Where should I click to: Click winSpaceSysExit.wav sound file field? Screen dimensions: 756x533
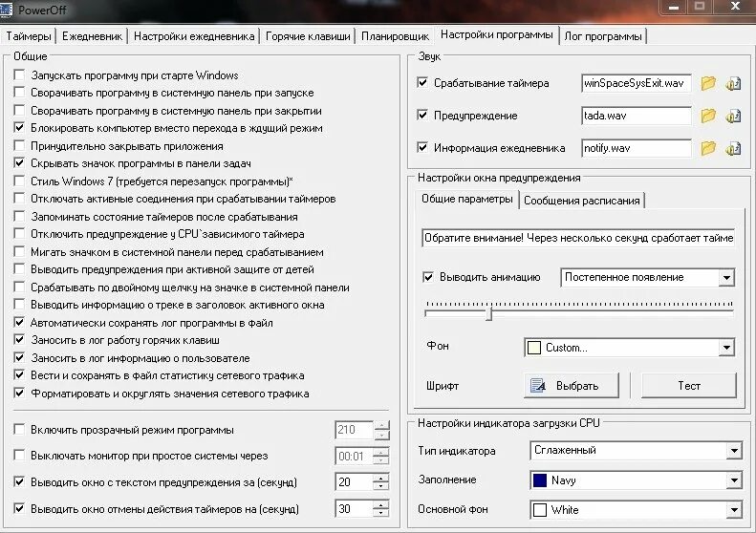637,83
